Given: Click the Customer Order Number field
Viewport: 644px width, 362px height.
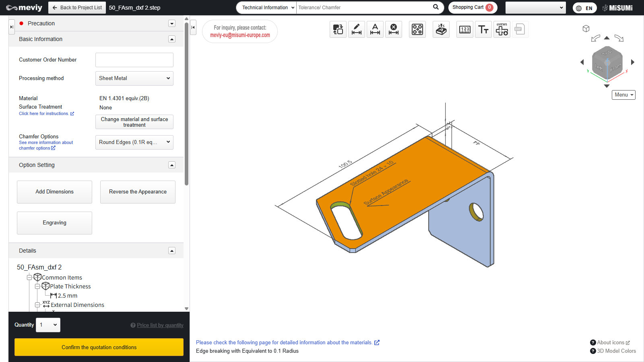Looking at the screenshot, I should (134, 60).
